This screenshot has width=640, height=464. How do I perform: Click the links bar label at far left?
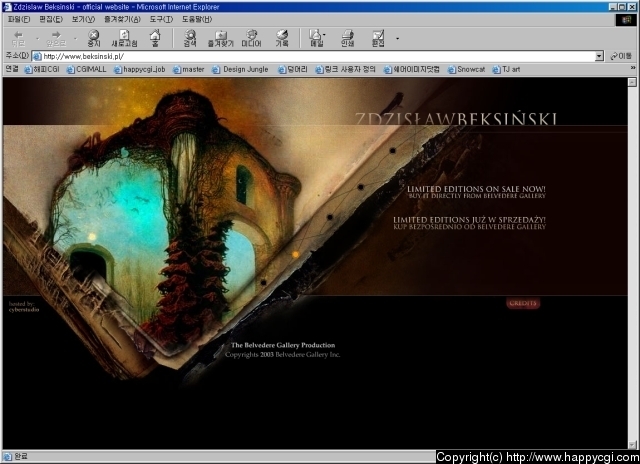(12, 69)
